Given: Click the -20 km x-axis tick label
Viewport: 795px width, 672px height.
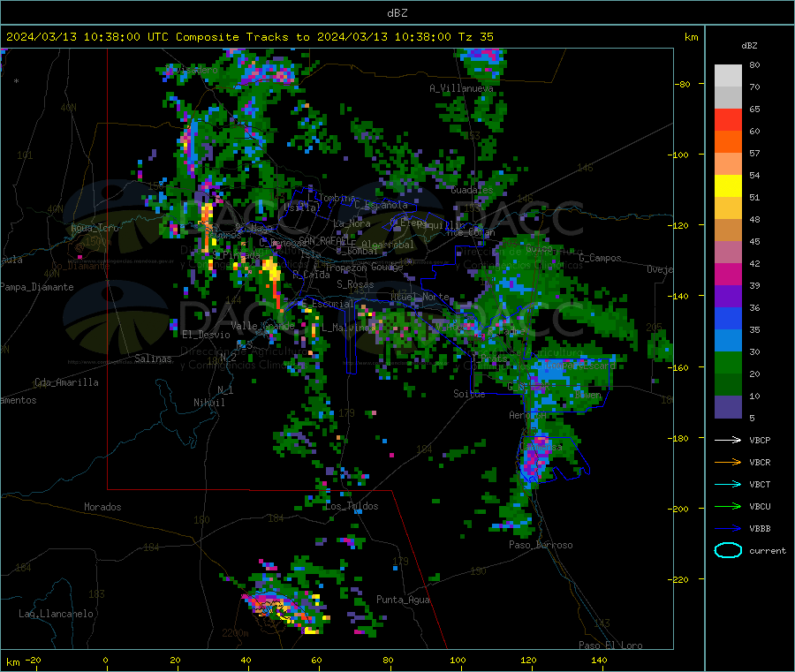Looking at the screenshot, I should [33, 660].
